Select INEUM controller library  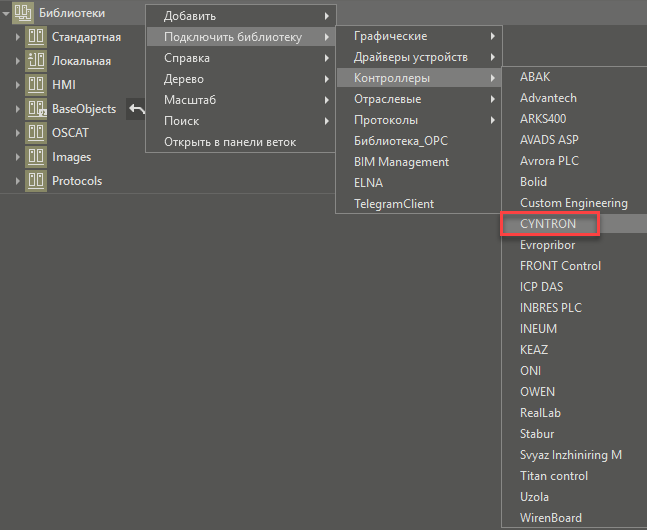pyautogui.click(x=574, y=329)
